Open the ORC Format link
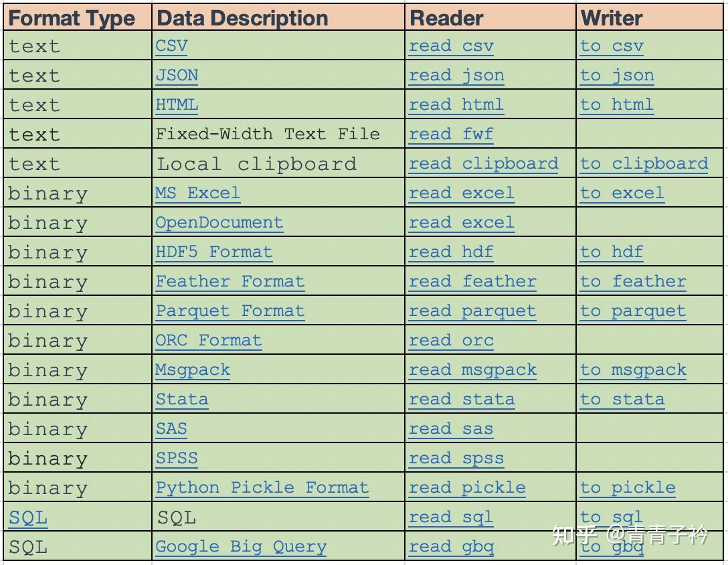 coord(208,341)
